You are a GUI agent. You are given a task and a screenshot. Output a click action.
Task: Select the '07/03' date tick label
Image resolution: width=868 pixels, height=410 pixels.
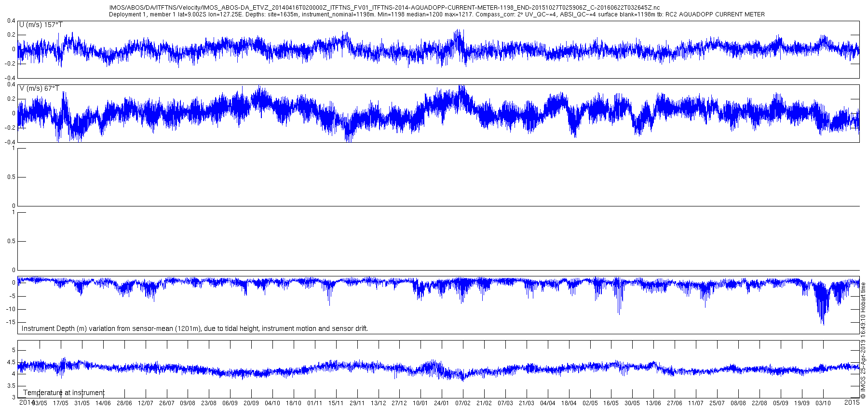pyautogui.click(x=505, y=403)
